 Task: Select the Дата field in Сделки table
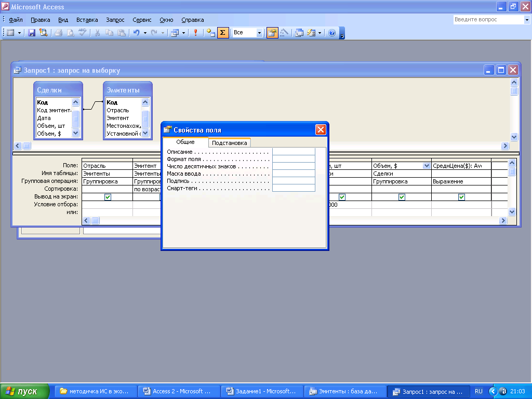[x=44, y=118]
